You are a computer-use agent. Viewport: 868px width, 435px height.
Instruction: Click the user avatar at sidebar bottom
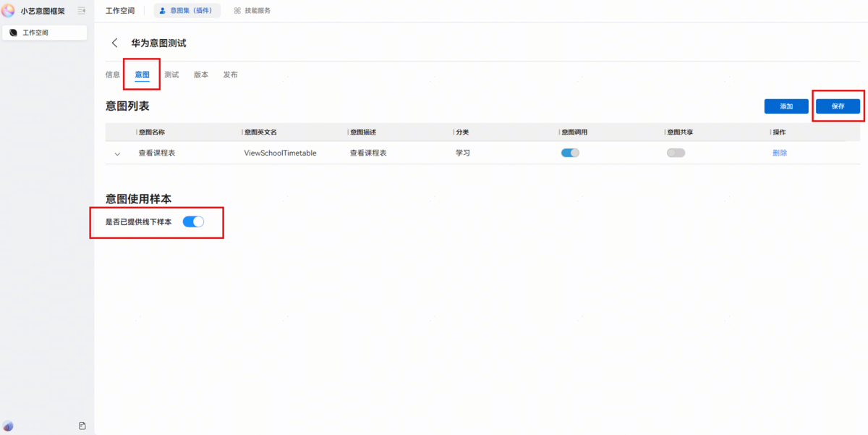pyautogui.click(x=8, y=426)
